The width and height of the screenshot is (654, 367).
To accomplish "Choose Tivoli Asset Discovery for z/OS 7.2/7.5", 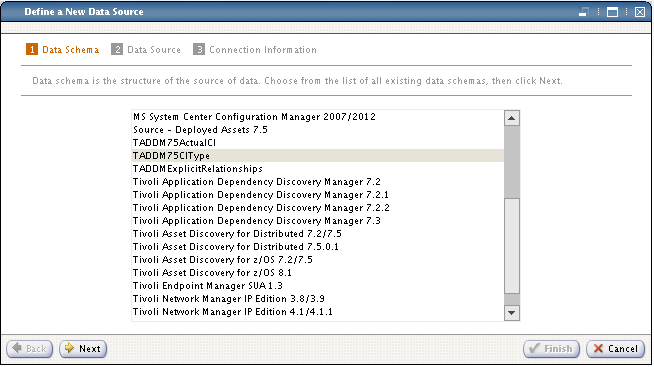I will coord(317,259).
